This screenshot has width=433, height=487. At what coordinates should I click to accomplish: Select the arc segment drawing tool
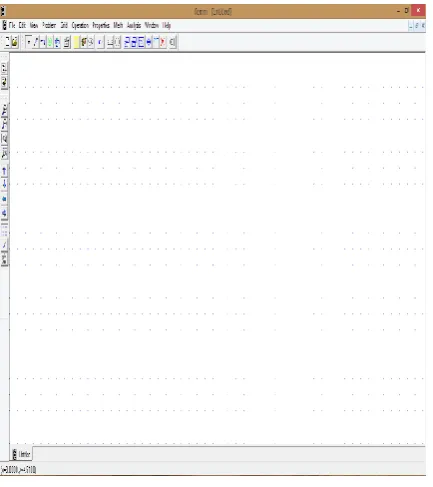(x=43, y=42)
